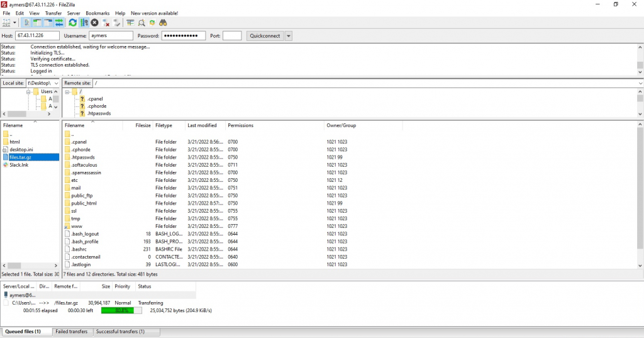The height and width of the screenshot is (338, 644).
Task: Toggle the local directory tree view
Action: [x=37, y=23]
